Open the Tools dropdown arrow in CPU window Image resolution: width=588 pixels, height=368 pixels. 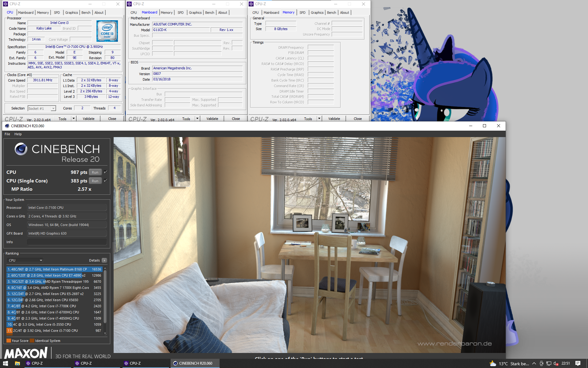pos(73,119)
